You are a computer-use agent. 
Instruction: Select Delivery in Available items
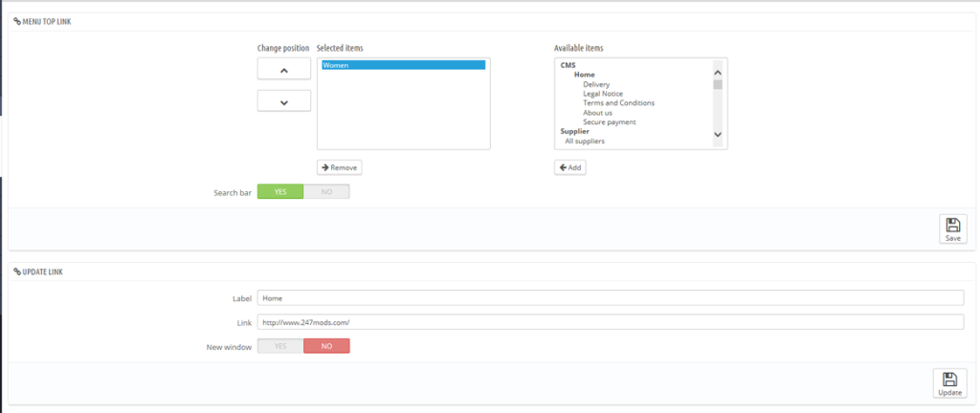coord(596,84)
